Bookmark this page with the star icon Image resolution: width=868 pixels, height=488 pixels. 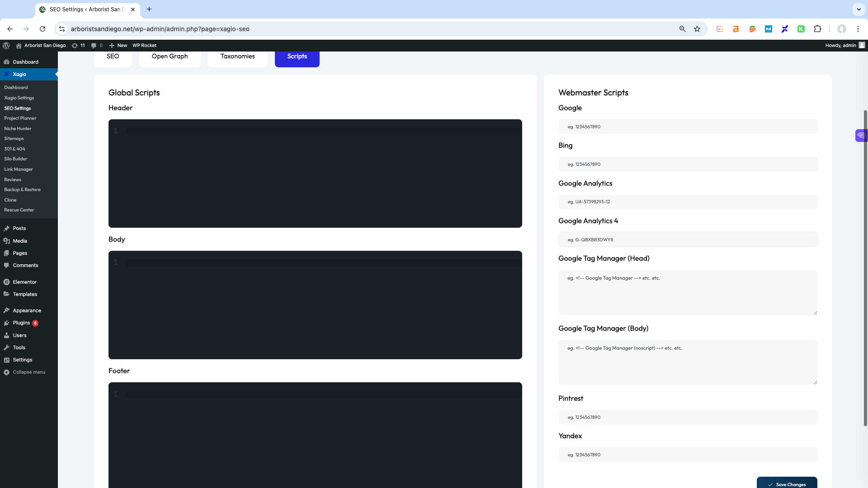[x=697, y=29]
